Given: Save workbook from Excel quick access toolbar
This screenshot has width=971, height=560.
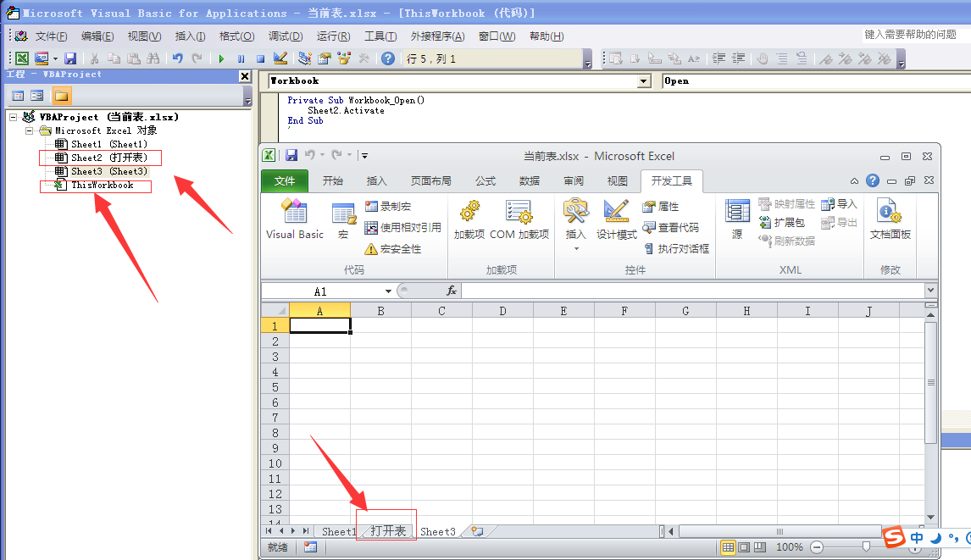Looking at the screenshot, I should pos(291,156).
